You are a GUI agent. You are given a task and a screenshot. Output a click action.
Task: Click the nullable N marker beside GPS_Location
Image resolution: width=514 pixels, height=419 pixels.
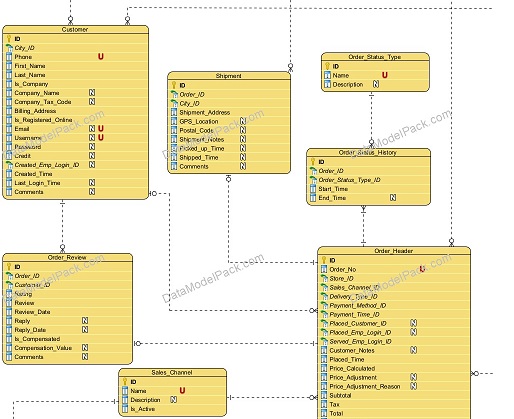point(243,121)
